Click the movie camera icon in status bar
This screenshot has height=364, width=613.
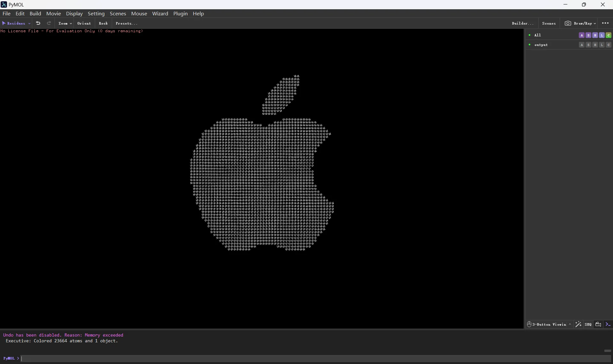tap(599, 324)
